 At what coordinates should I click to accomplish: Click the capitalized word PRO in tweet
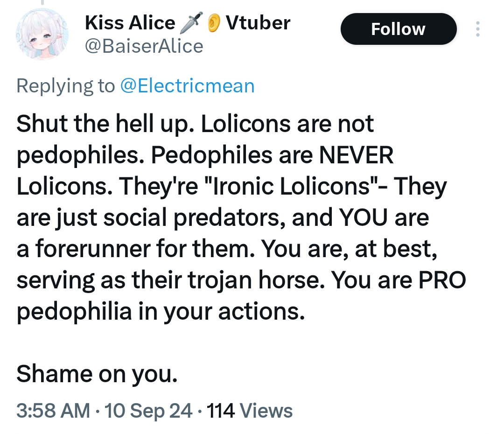pyautogui.click(x=442, y=280)
